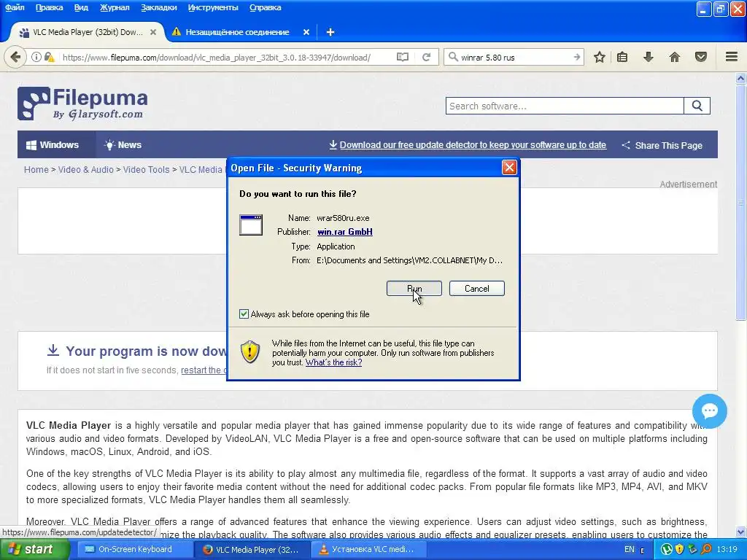Viewport: 747px width, 560px height.
Task: Open the Download our free update detector link
Action: (473, 145)
